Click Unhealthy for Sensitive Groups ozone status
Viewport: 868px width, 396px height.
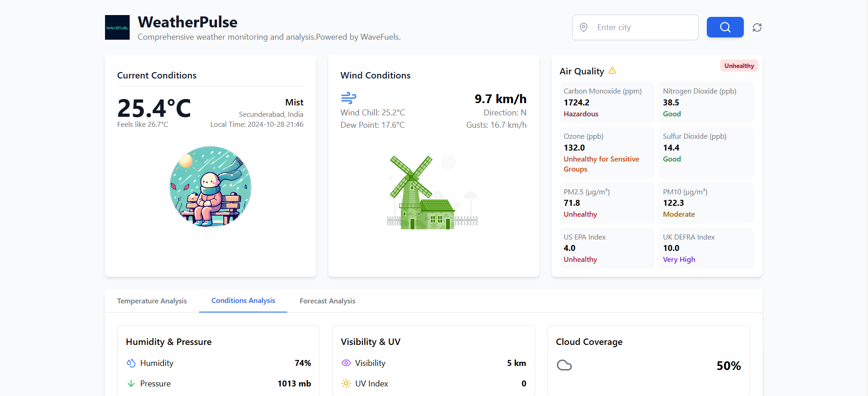coord(601,164)
